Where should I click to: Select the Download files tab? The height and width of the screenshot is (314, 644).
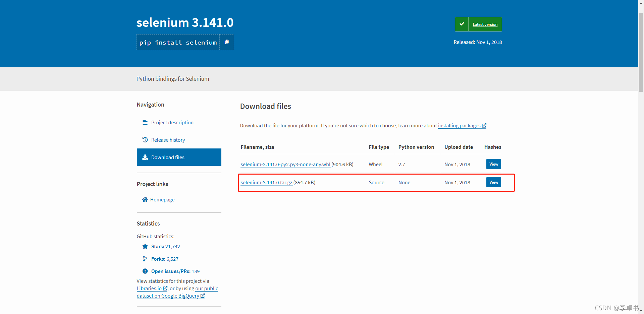(x=179, y=157)
